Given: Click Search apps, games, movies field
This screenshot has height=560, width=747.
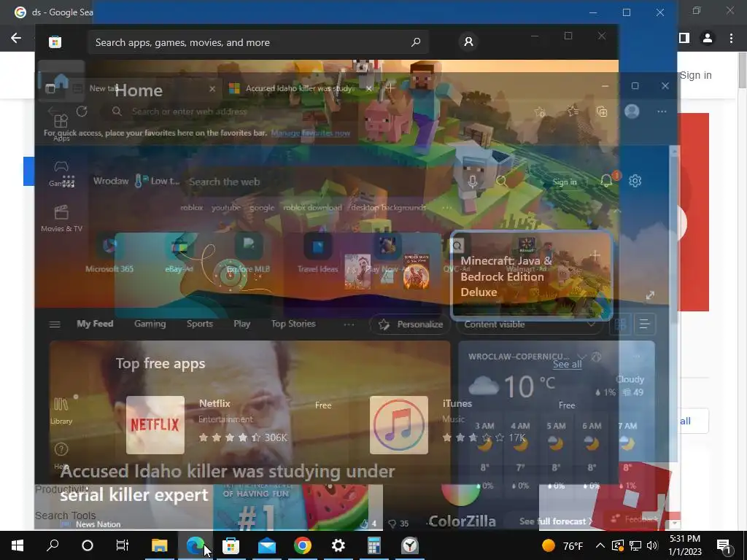Looking at the screenshot, I should coord(258,42).
